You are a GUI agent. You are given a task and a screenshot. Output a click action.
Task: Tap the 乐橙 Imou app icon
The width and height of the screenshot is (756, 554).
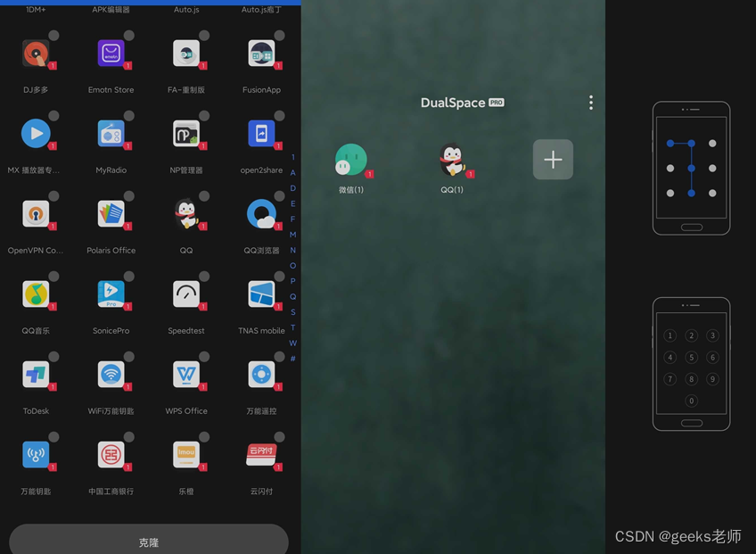186,454
